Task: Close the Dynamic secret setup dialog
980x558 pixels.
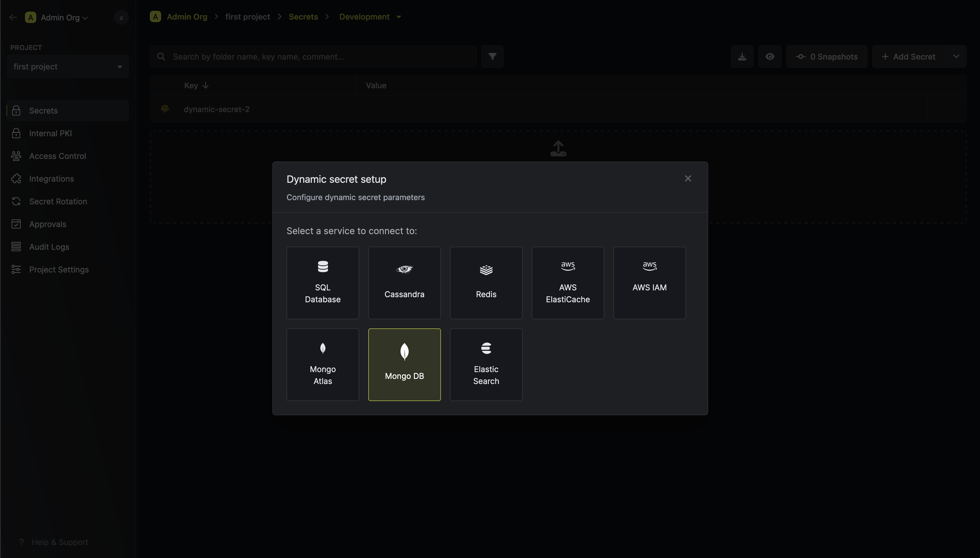Action: (x=688, y=179)
